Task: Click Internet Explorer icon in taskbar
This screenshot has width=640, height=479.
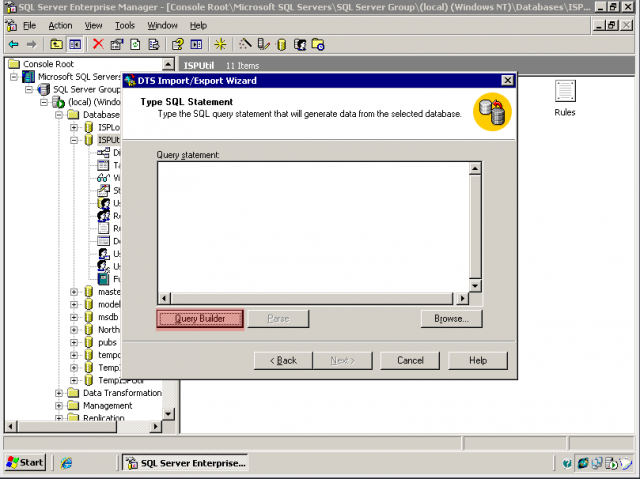Action: point(66,463)
